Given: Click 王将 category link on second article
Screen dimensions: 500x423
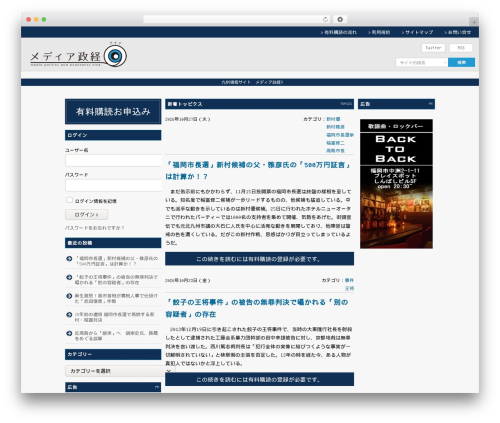Looking at the screenshot, I should pos(349,288).
